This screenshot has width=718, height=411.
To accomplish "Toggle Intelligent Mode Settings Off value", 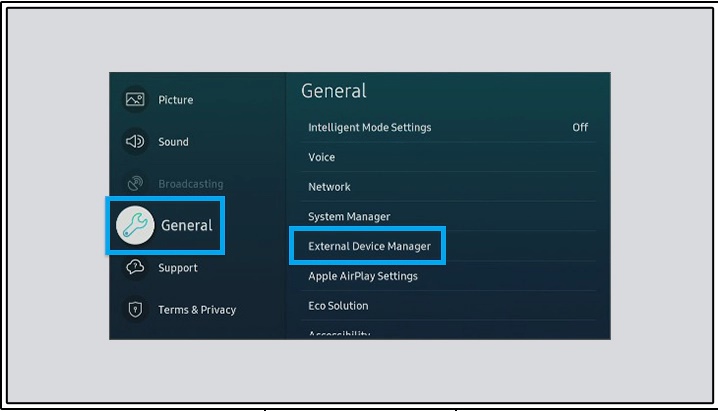I will click(580, 127).
